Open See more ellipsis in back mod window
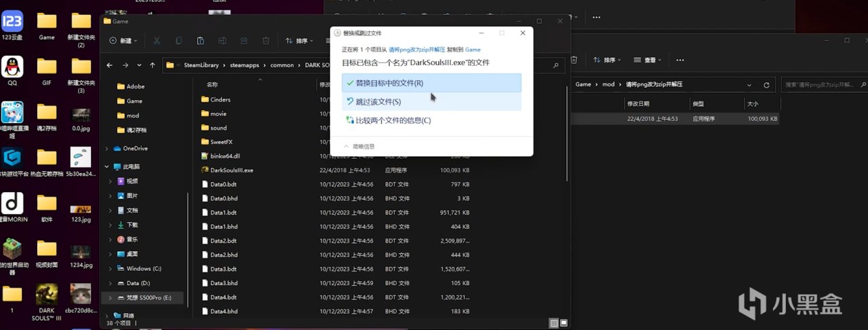Screen dimensions: 868x330 pos(680,60)
